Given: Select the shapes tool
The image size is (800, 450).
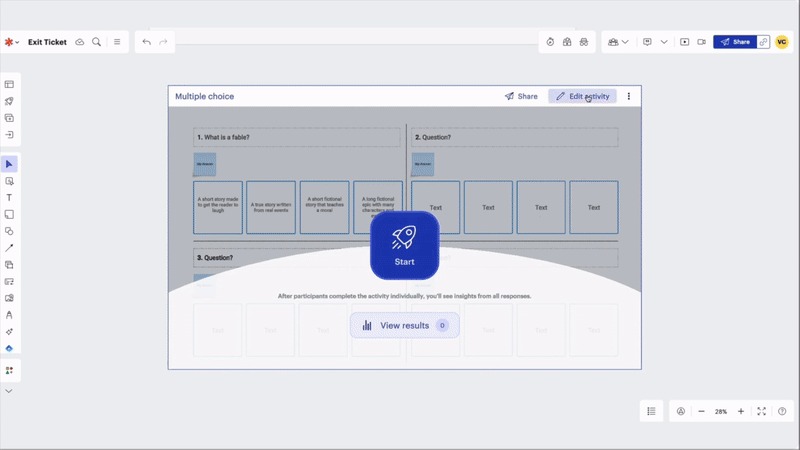Looking at the screenshot, I should [9, 231].
